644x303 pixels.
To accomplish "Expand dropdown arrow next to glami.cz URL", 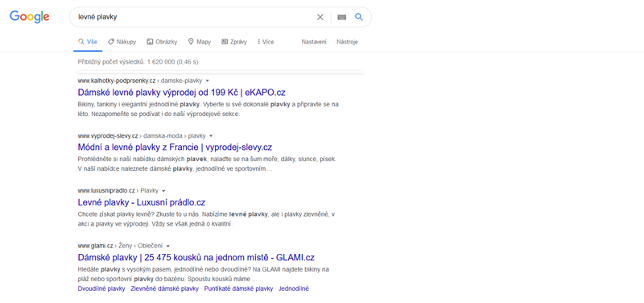I will tap(168, 246).
